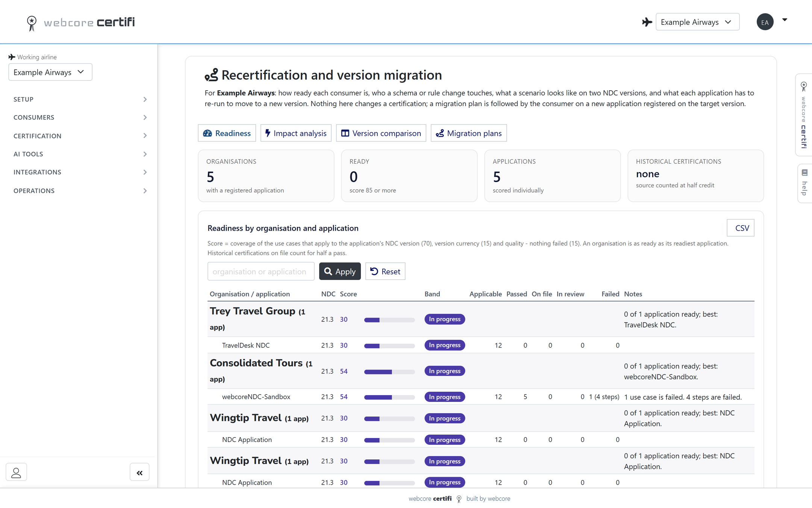The width and height of the screenshot is (812, 508).
Task: Reset the readiness filter
Action: [385, 271]
